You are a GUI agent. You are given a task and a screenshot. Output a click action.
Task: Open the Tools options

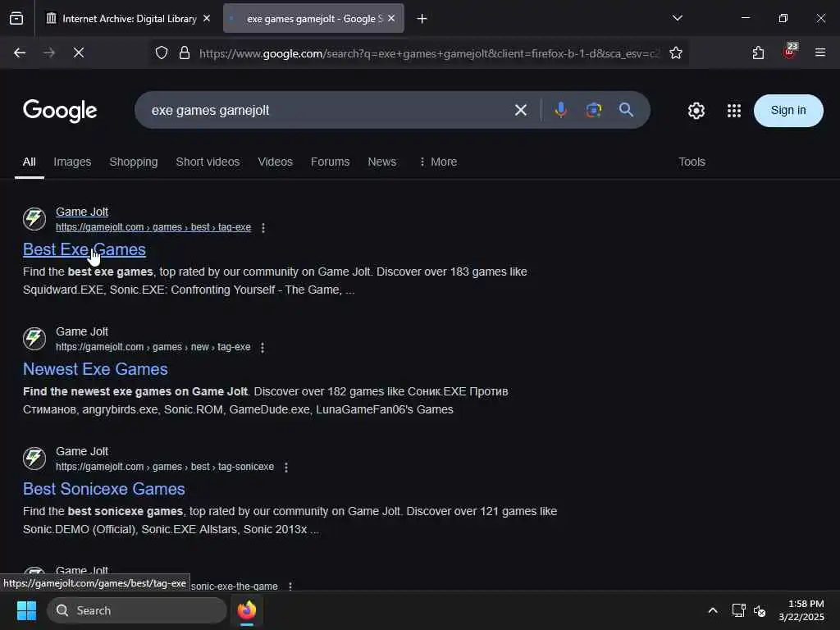coord(692,162)
